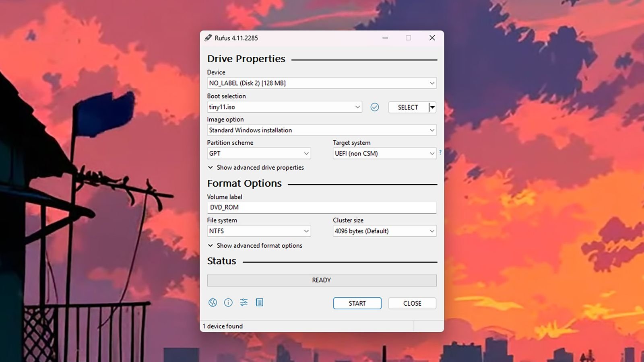Expand Show advanced format options
This screenshot has height=362, width=644.
tap(255, 245)
